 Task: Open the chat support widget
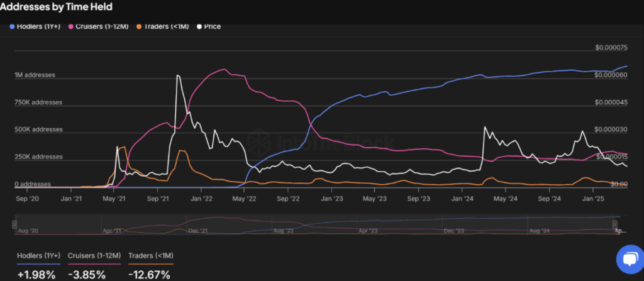tap(626, 258)
